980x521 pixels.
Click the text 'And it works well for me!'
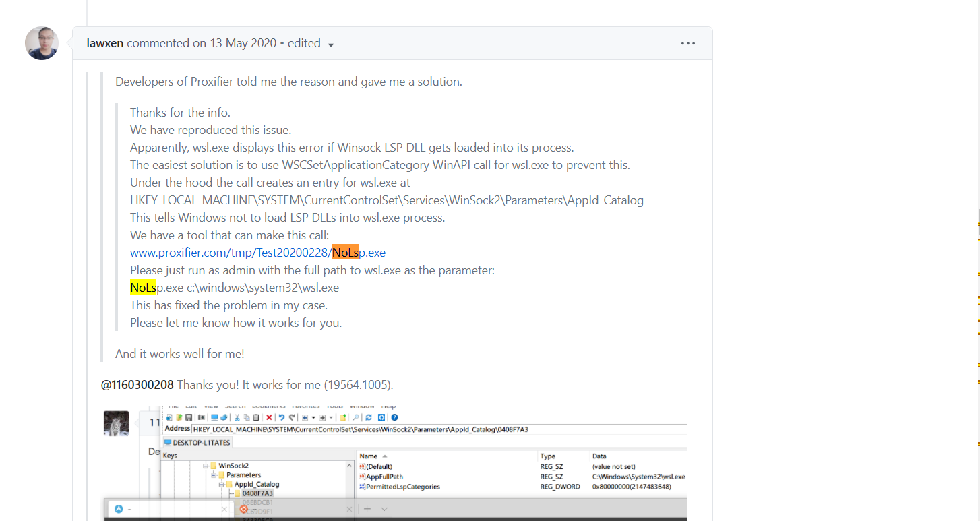tap(180, 354)
